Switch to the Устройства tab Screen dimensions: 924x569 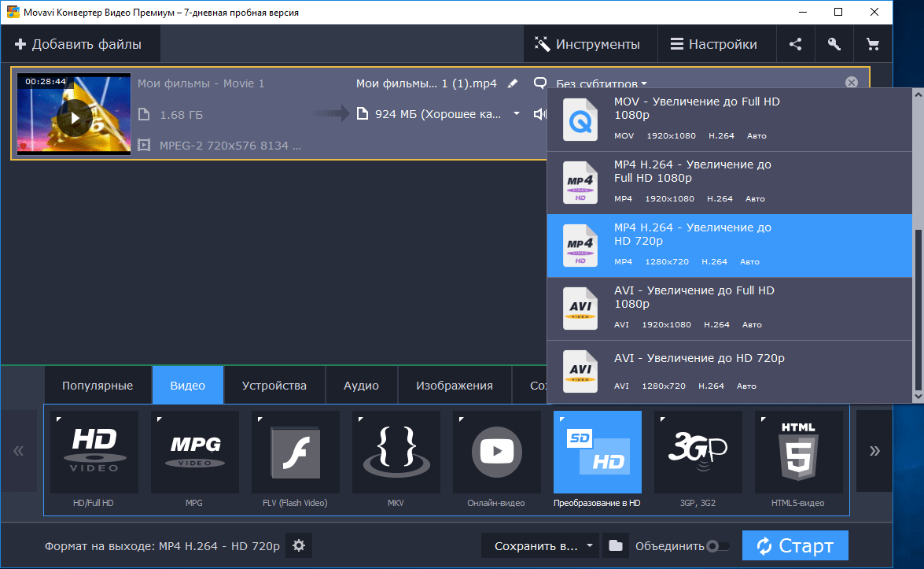coord(274,385)
